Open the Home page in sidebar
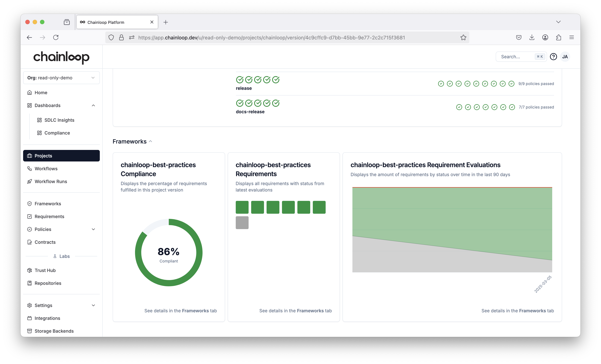The image size is (601, 364). [61, 93]
